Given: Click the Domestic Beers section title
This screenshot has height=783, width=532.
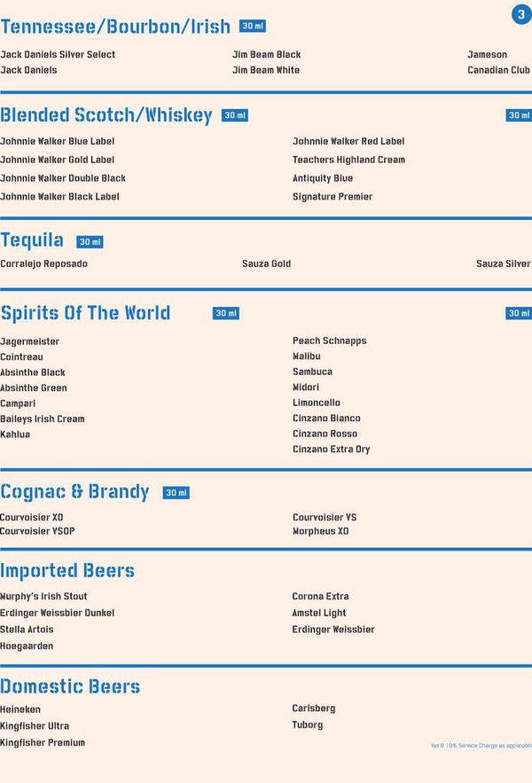Looking at the screenshot, I should (70, 686).
